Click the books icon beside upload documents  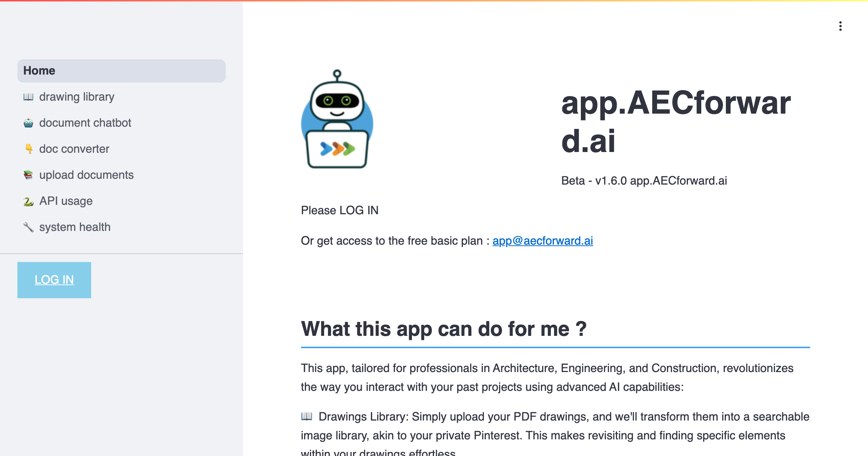click(29, 175)
